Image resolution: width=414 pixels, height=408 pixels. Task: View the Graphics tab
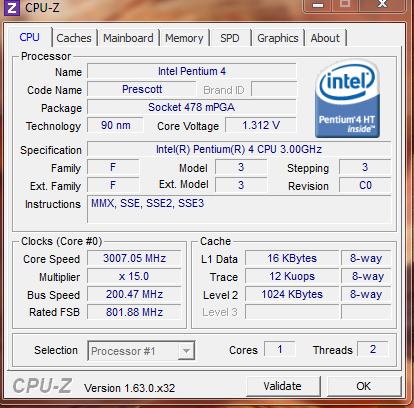(278, 38)
